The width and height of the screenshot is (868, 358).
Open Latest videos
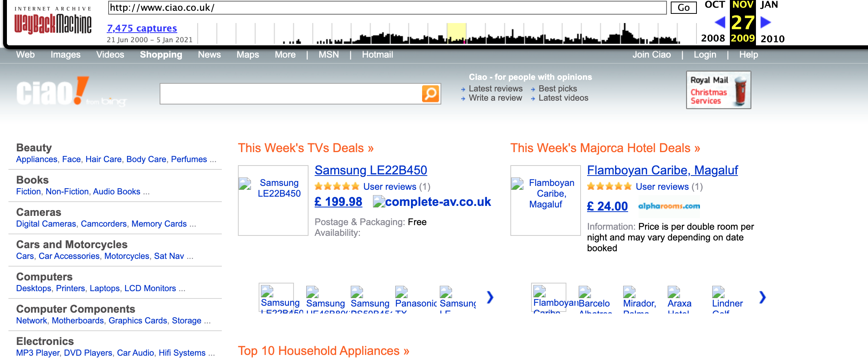click(563, 98)
